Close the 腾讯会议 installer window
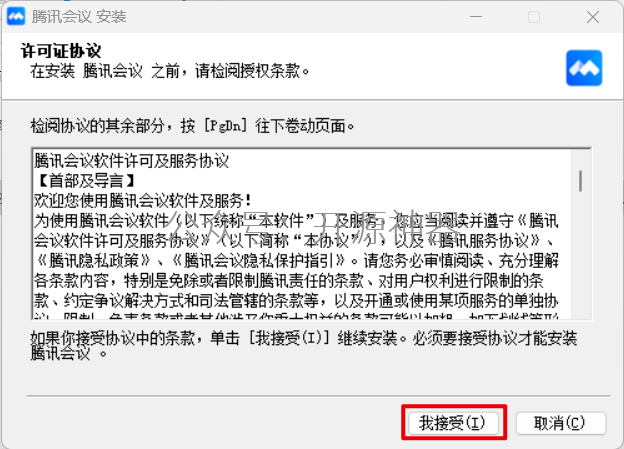This screenshot has height=449, width=624. [x=593, y=17]
